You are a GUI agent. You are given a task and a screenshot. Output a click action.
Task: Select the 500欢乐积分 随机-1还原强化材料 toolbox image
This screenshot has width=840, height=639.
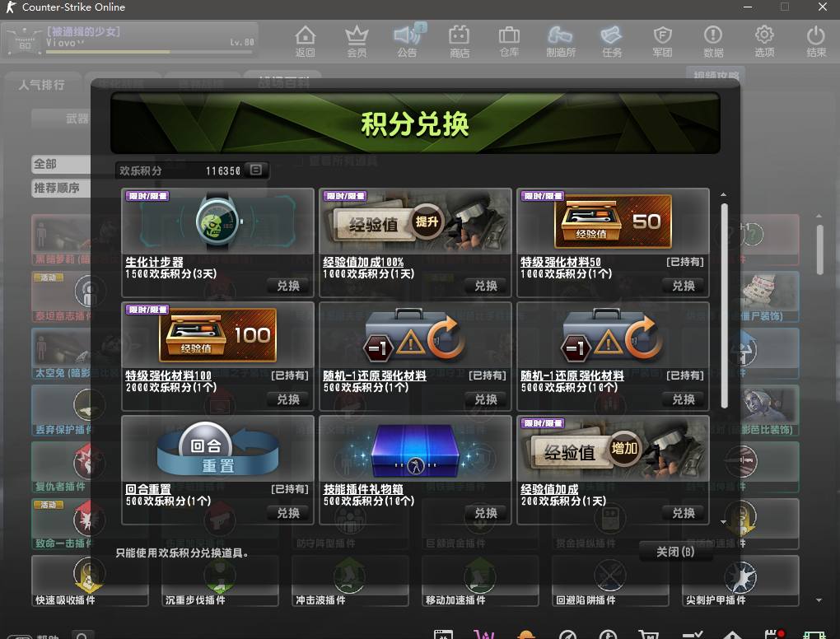click(415, 335)
